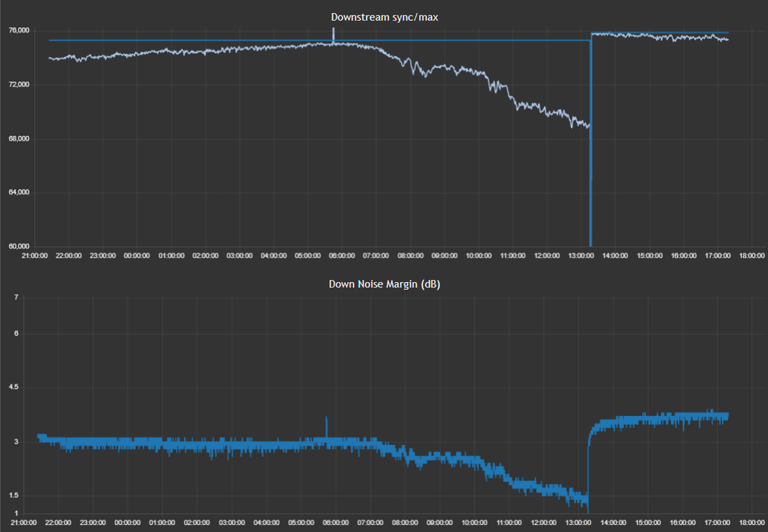Viewport: 768px width, 532px height.
Task: Click the vertical resync drop line in top chart
Action: pos(590,154)
